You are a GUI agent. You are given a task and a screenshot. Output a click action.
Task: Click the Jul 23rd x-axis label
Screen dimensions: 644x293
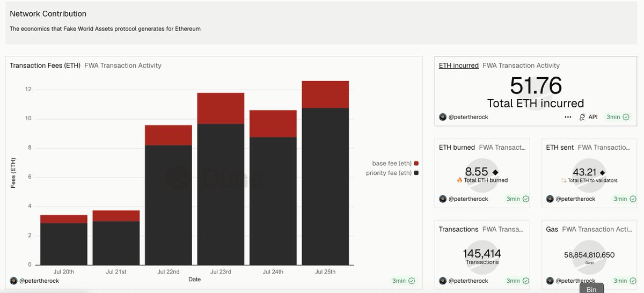pyautogui.click(x=221, y=272)
